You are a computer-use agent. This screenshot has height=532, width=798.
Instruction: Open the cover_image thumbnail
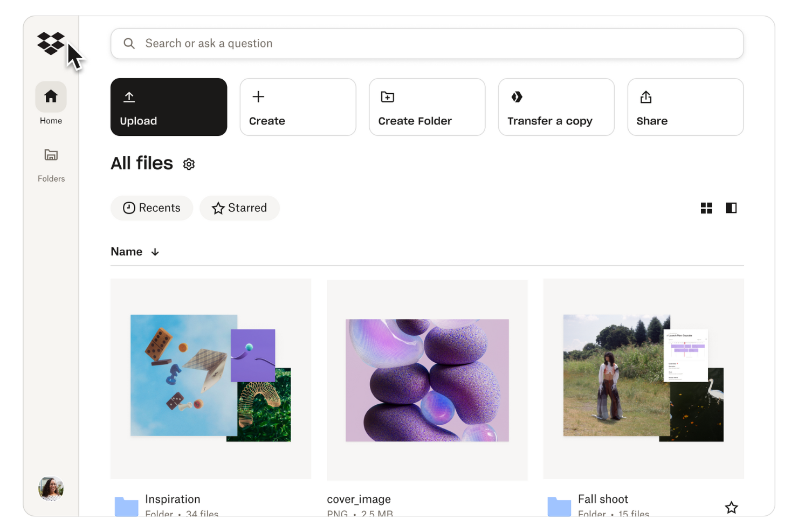[x=426, y=379]
